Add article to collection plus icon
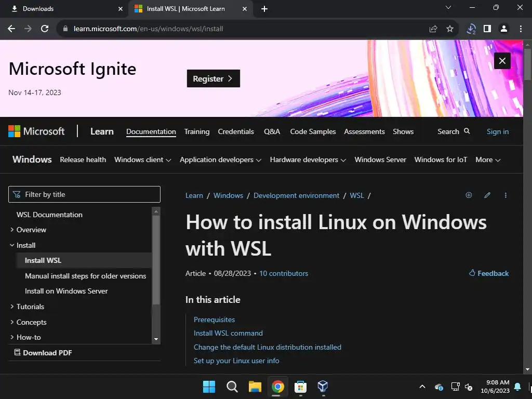 pyautogui.click(x=469, y=195)
